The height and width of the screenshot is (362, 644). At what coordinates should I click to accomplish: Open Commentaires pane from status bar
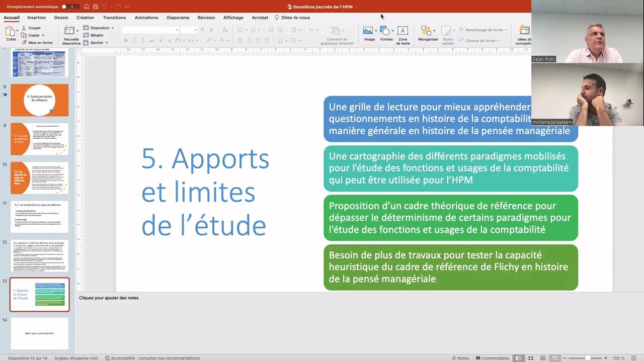(492, 358)
